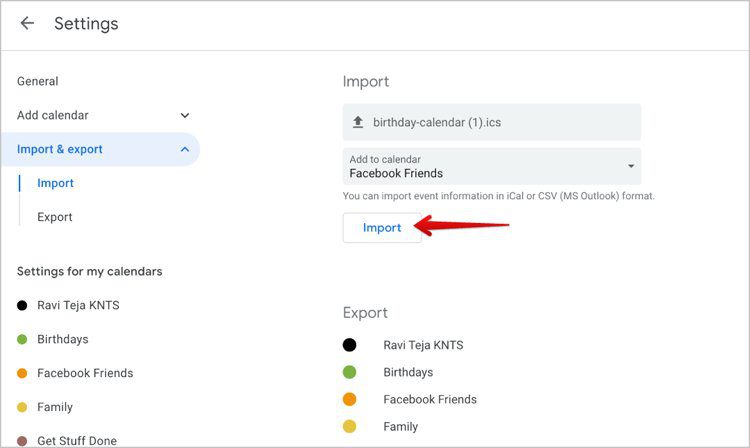This screenshot has height=448, width=750.
Task: Select Birthdays in the Export list
Action: (x=408, y=372)
